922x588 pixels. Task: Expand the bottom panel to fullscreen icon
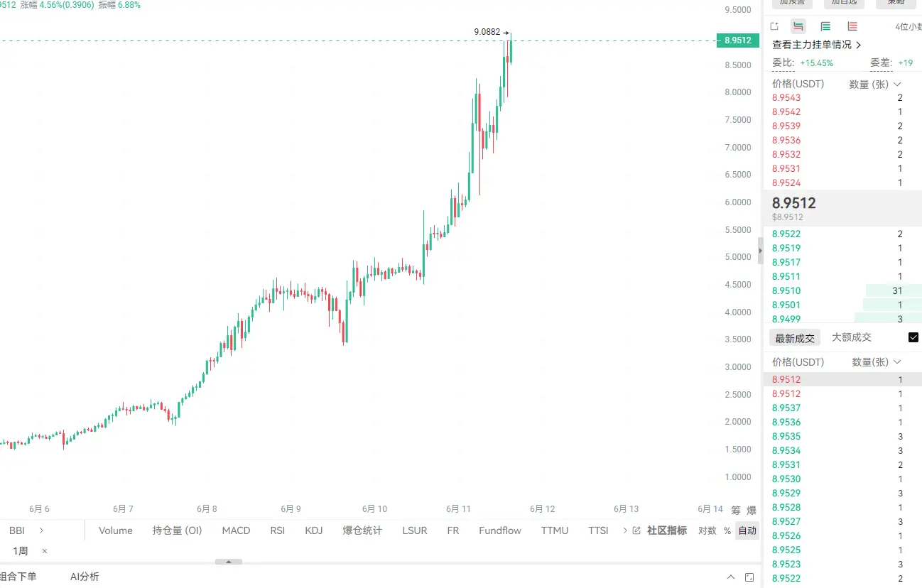(750, 577)
